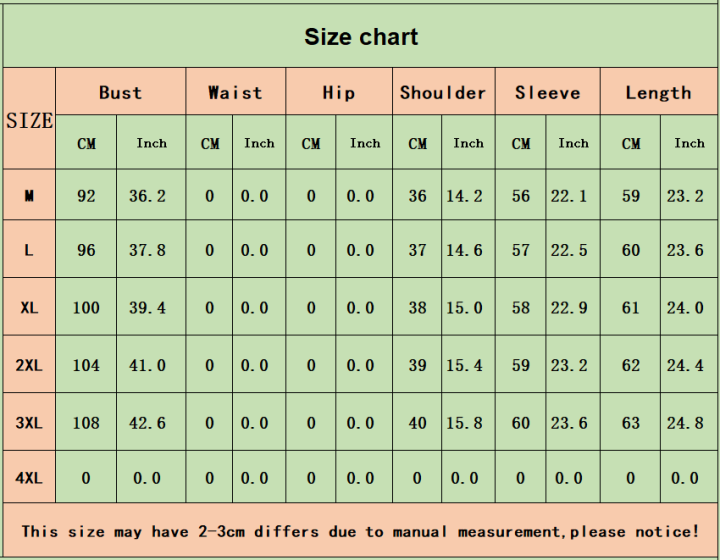Click length inch value '24.4'

[x=685, y=365]
